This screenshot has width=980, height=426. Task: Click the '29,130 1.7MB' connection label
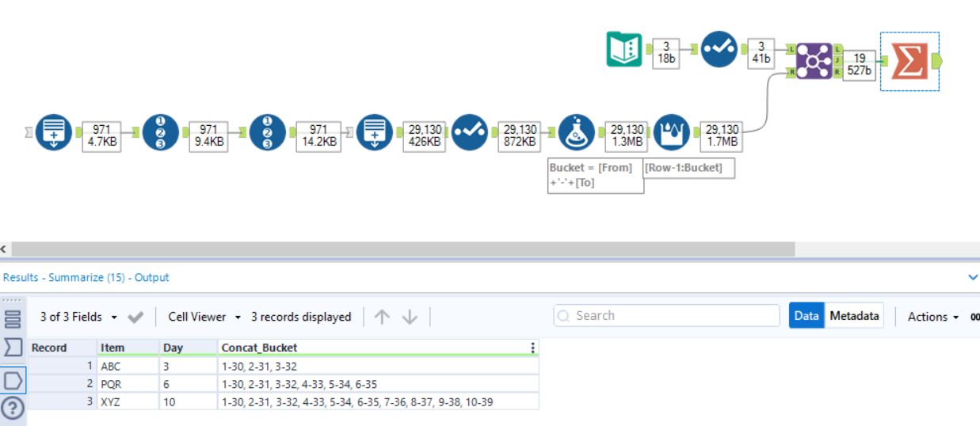click(722, 136)
